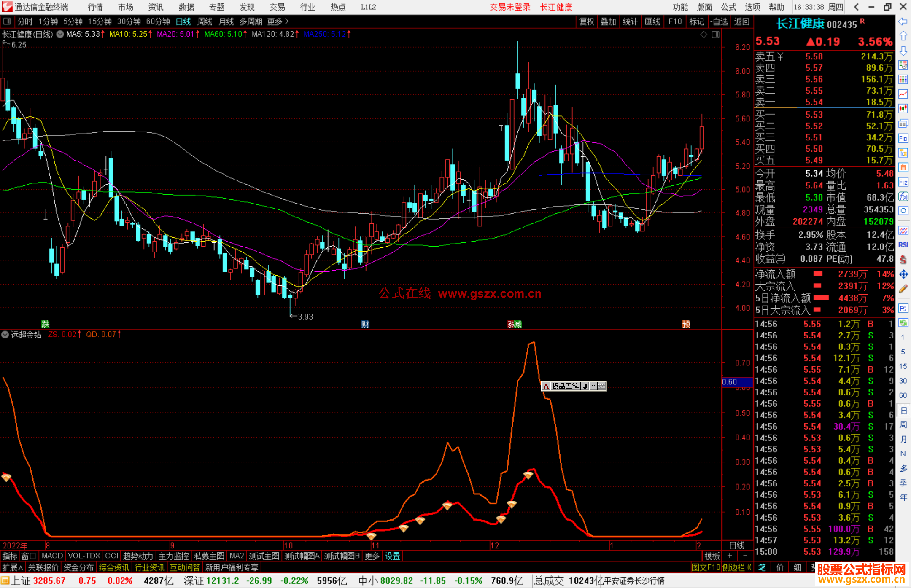Open the 行情 menu
The width and height of the screenshot is (911, 588).
[95, 7]
